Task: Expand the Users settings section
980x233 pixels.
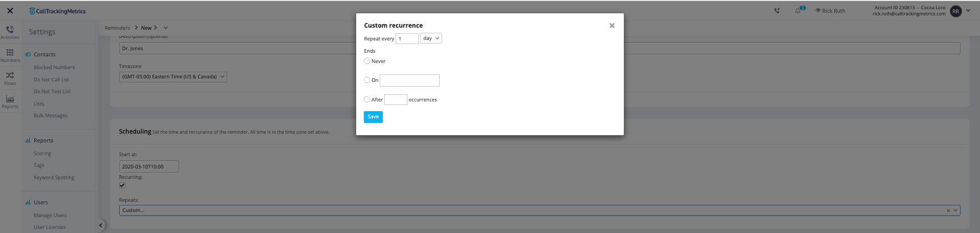Action: 40,202
